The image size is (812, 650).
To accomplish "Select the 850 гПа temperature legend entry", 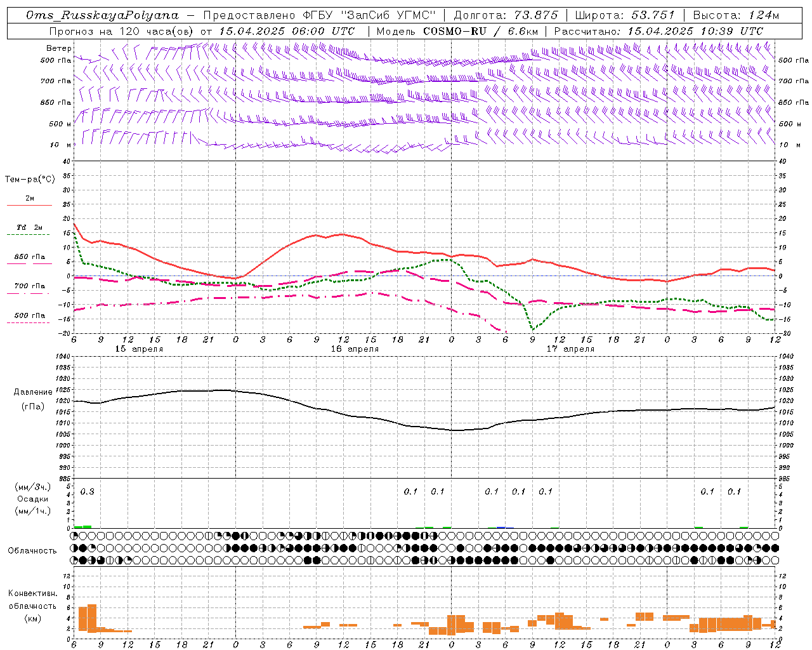I will [x=30, y=257].
